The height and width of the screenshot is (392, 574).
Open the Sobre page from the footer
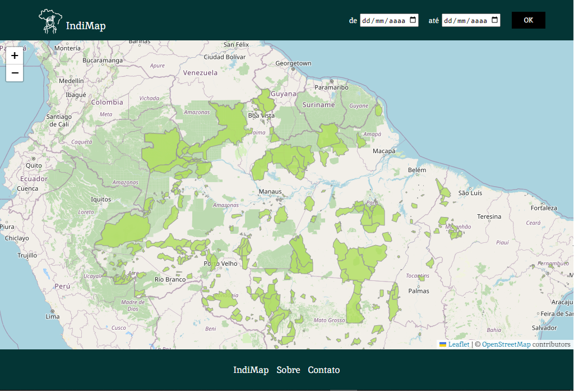289,370
